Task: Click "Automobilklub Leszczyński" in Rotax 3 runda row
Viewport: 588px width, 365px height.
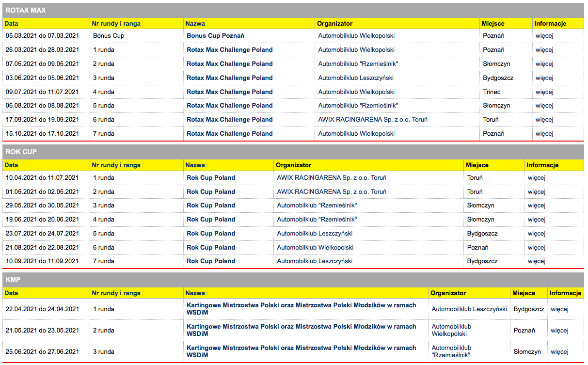Action: (356, 78)
